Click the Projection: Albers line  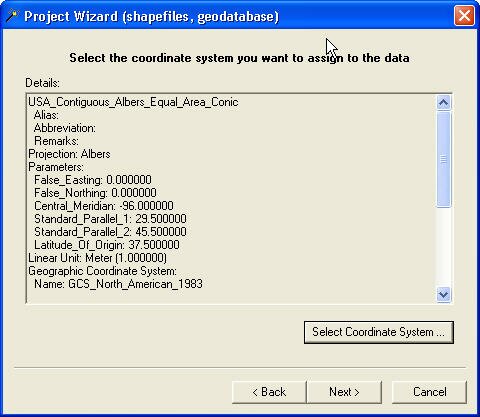69,154
